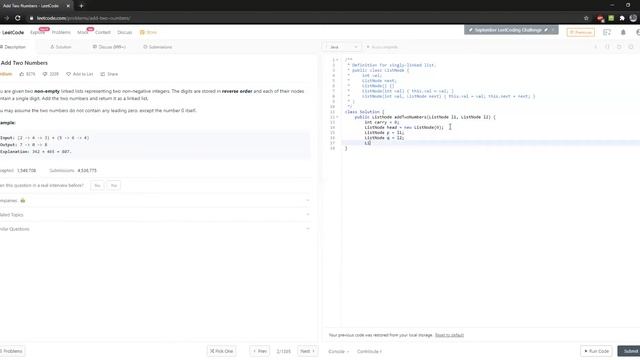The width and height of the screenshot is (640, 360).
Task: Open the Java language dropdown
Action: point(343,47)
